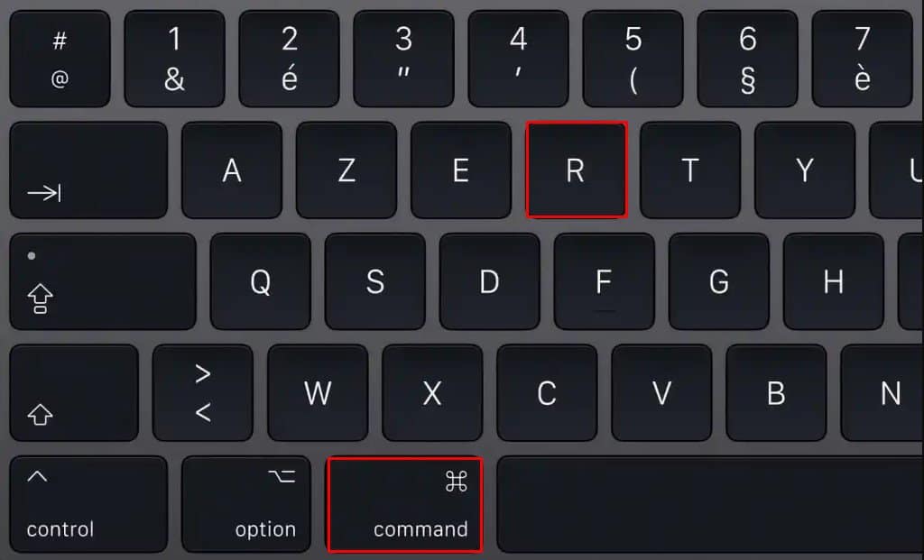This screenshot has height=560, width=924.
Task: Click the command key with ⌘ symbol
Action: [x=405, y=505]
